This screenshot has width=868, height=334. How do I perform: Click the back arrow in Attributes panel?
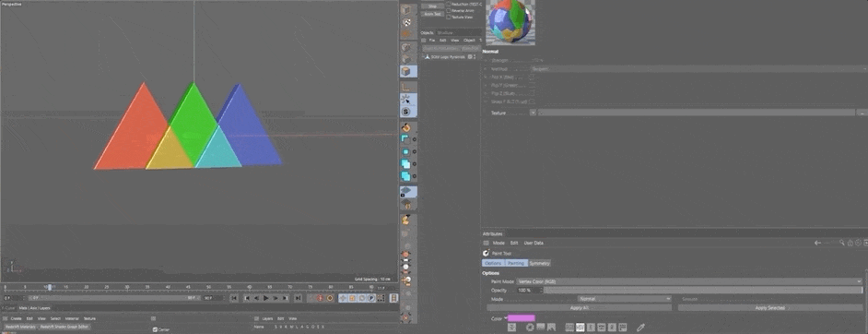(x=817, y=243)
